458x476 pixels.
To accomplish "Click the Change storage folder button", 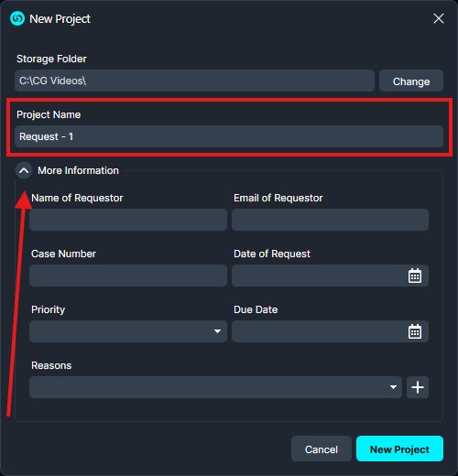I will 411,81.
